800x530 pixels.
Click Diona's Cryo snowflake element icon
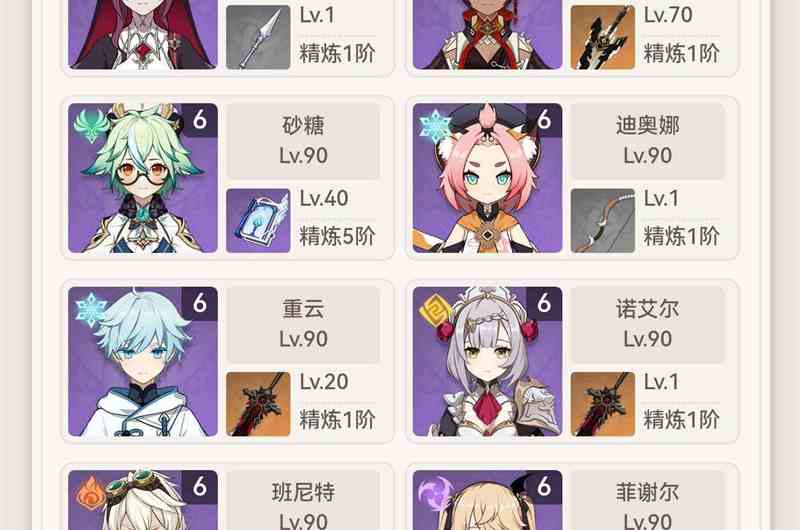click(x=435, y=125)
